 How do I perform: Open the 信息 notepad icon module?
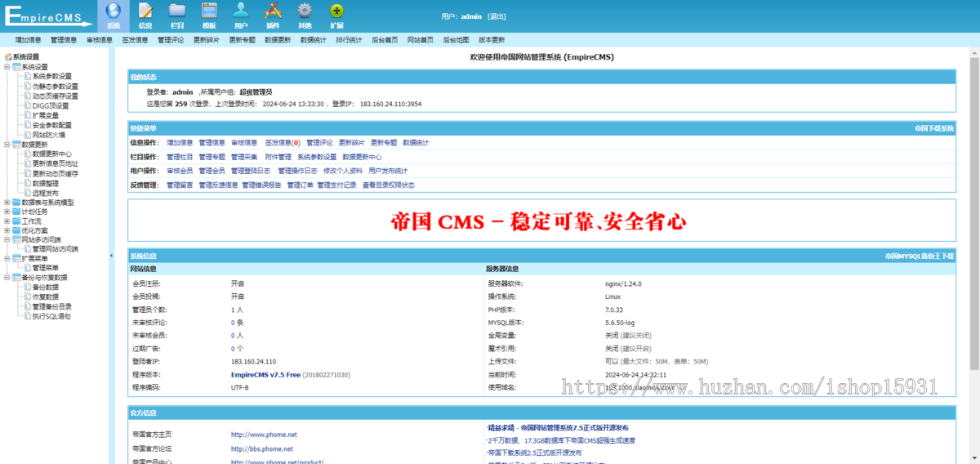145,16
